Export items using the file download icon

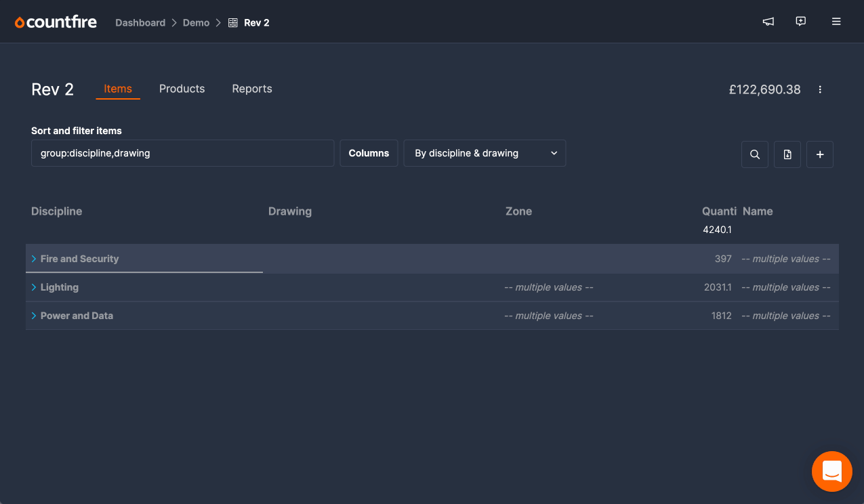(787, 154)
